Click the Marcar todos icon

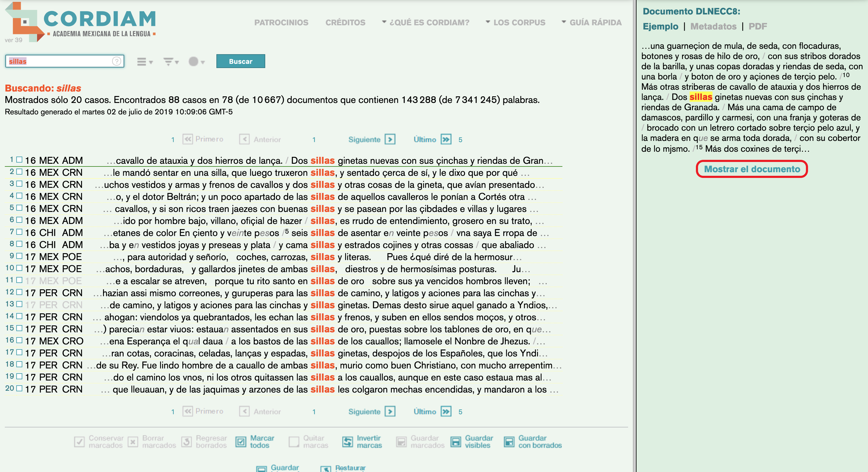tap(241, 441)
